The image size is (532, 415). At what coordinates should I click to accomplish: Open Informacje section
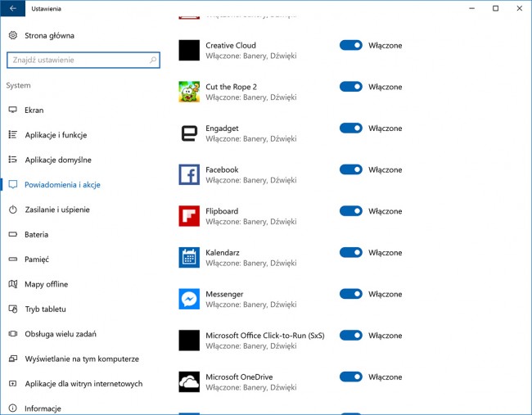43,408
